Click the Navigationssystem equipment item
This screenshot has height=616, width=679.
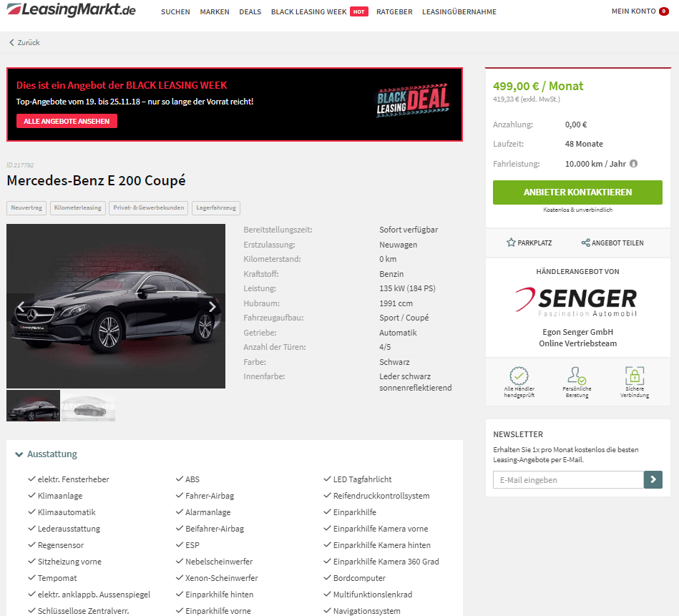pos(366,611)
